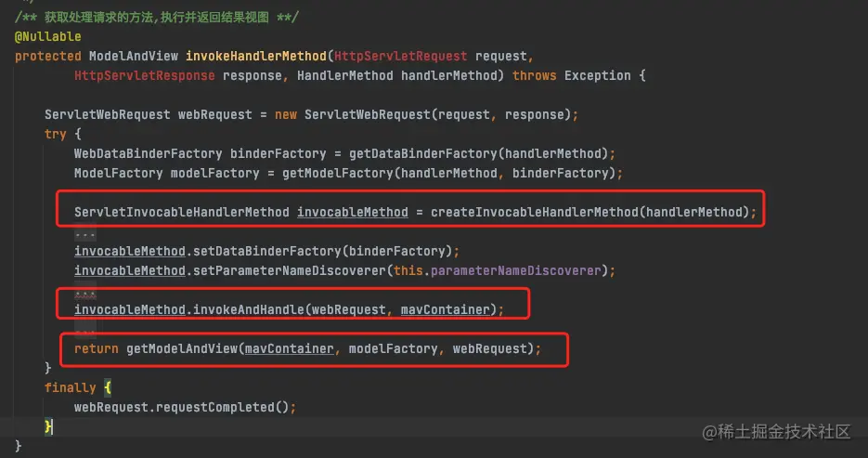Click the new keyword before ServletWebRequest constructor
Screen dimensions: 868x458
286,114
